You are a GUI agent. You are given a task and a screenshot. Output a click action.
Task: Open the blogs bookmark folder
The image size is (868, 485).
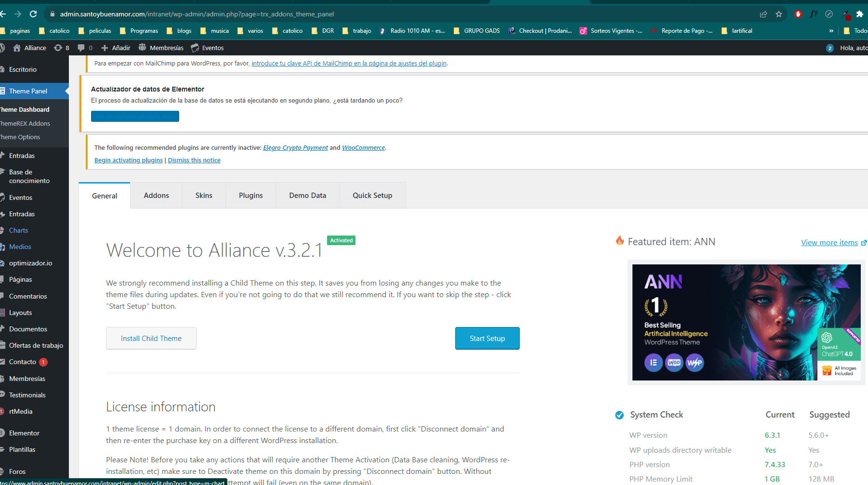179,30
